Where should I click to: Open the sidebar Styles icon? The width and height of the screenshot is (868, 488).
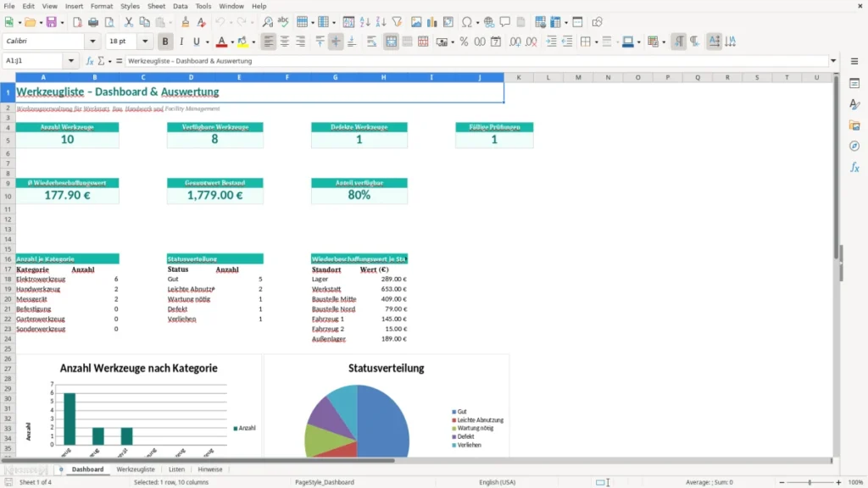[854, 104]
